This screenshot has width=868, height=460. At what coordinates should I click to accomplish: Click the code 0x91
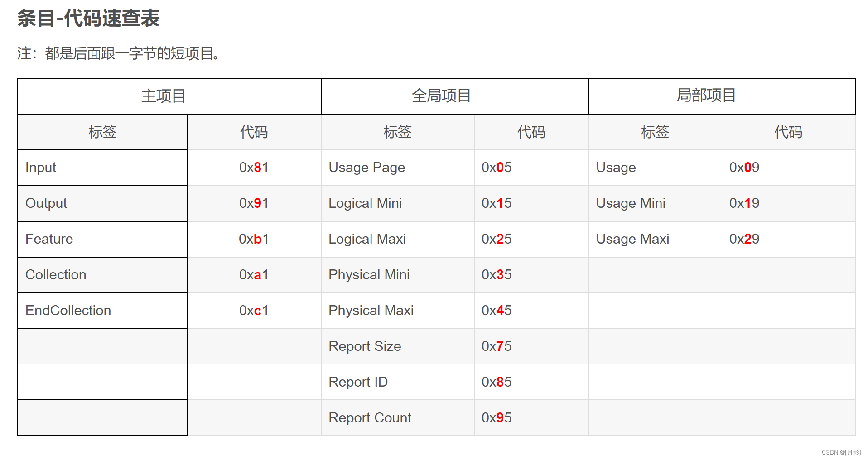(x=254, y=203)
